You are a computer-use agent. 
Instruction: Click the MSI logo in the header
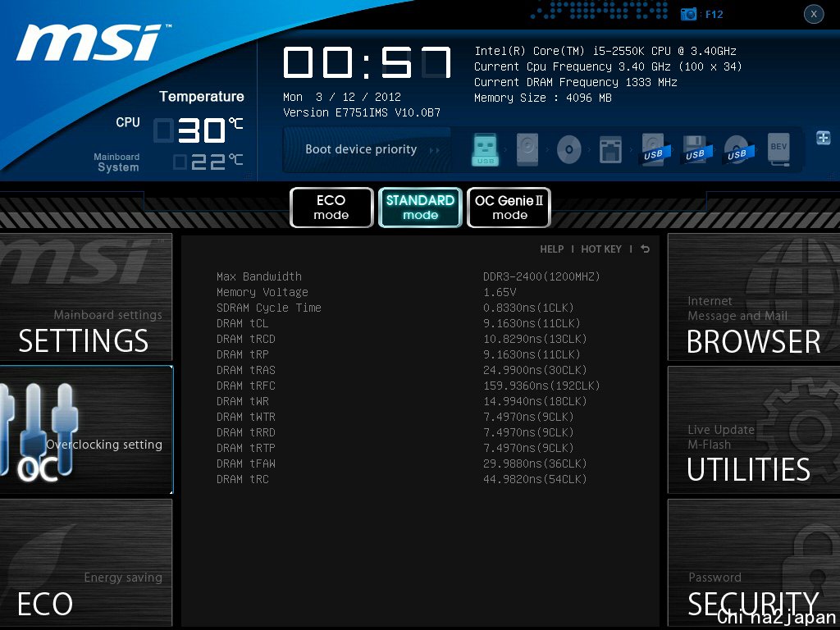[92, 42]
